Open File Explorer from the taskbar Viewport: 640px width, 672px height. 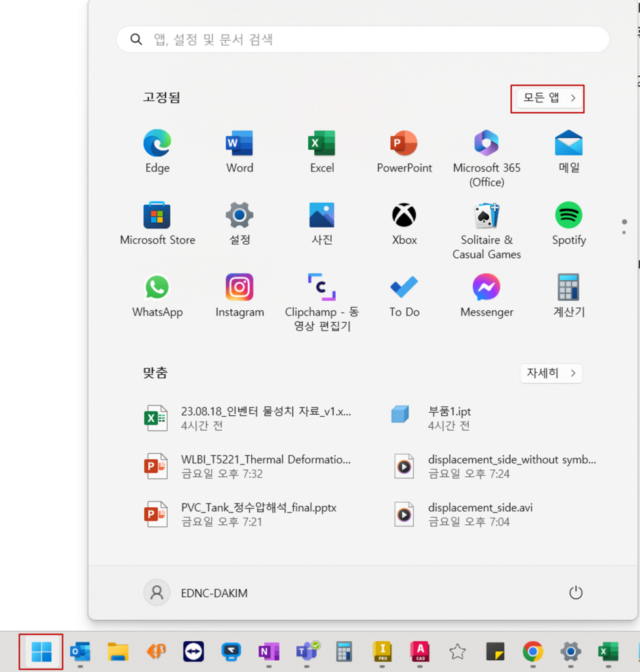tap(118, 652)
